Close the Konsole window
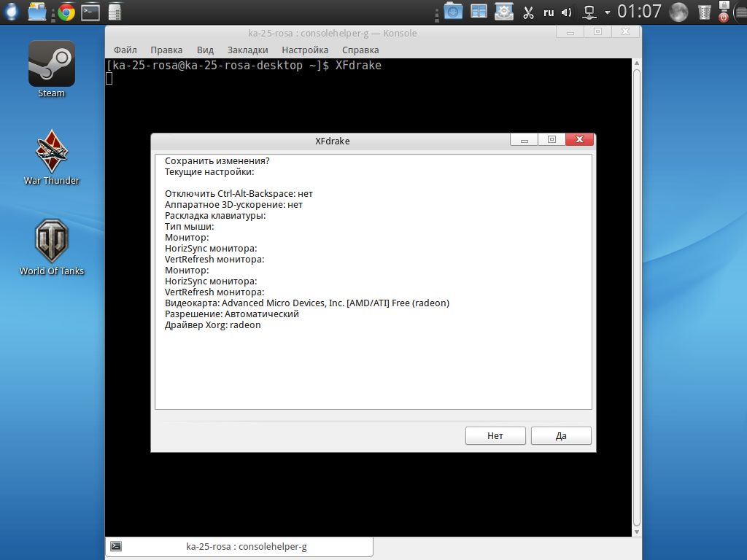The width and height of the screenshot is (747, 560). (x=625, y=31)
